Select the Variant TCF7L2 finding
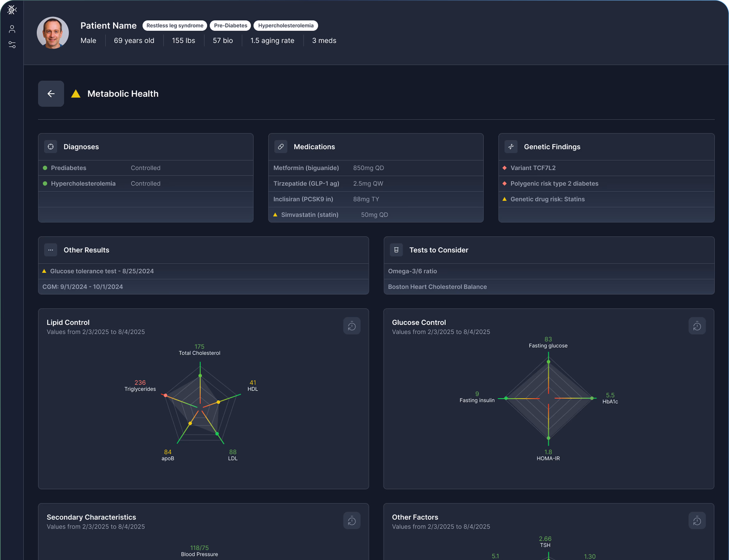The height and width of the screenshot is (560, 729). pyautogui.click(x=533, y=168)
